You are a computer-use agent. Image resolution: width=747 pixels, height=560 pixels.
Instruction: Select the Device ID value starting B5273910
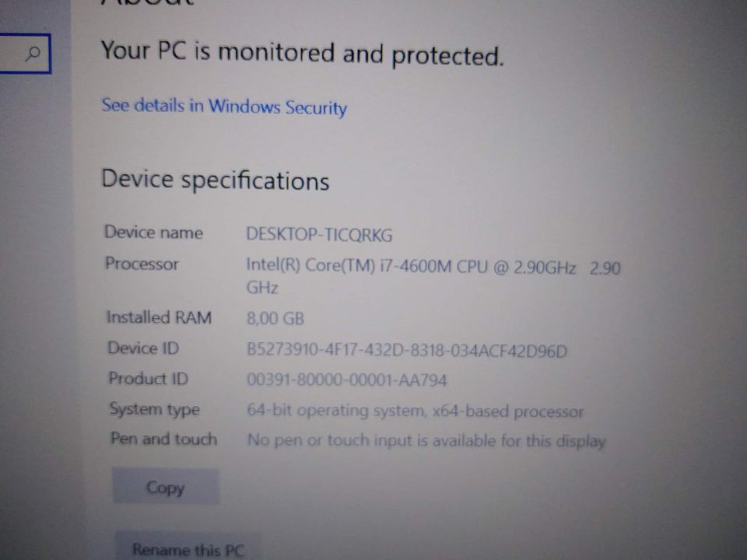[x=407, y=351]
